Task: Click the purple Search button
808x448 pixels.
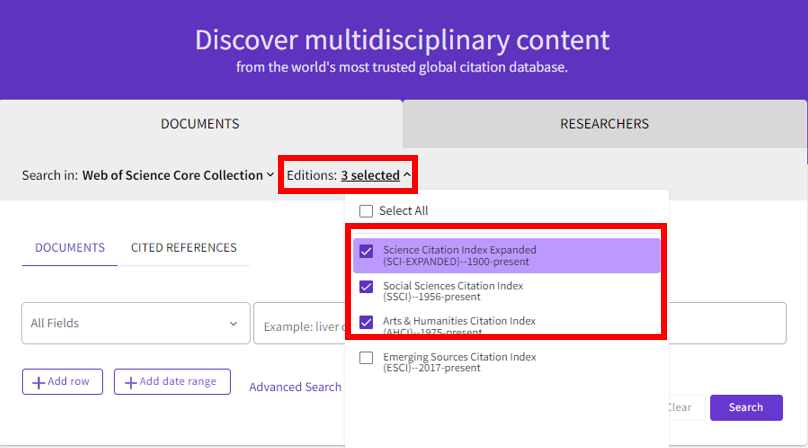Action: click(x=746, y=407)
